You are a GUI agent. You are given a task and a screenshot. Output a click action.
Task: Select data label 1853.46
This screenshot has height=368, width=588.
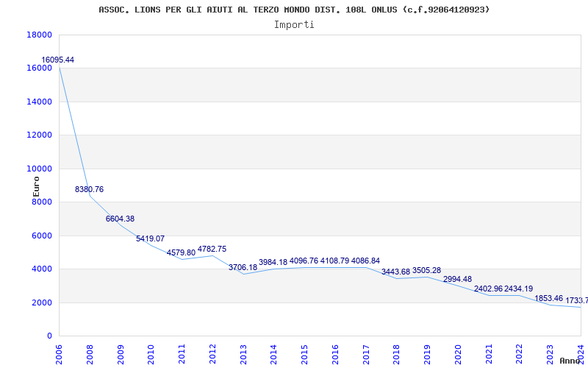coord(549,298)
